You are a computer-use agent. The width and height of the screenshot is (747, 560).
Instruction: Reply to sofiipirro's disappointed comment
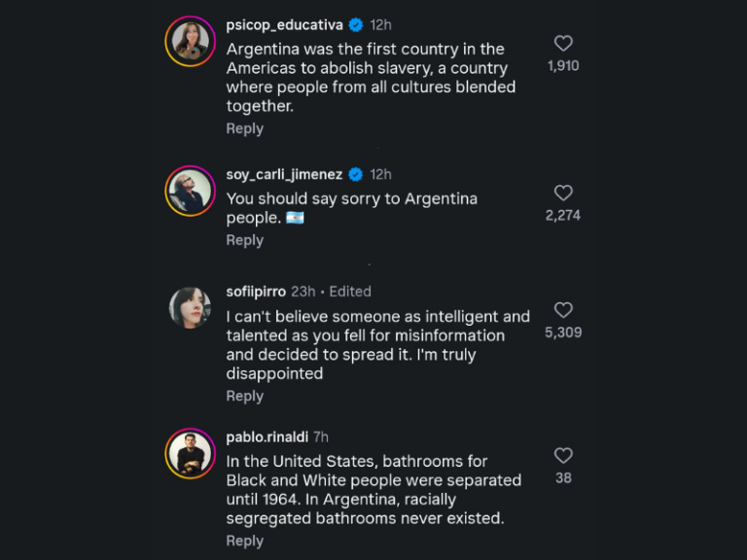click(244, 397)
